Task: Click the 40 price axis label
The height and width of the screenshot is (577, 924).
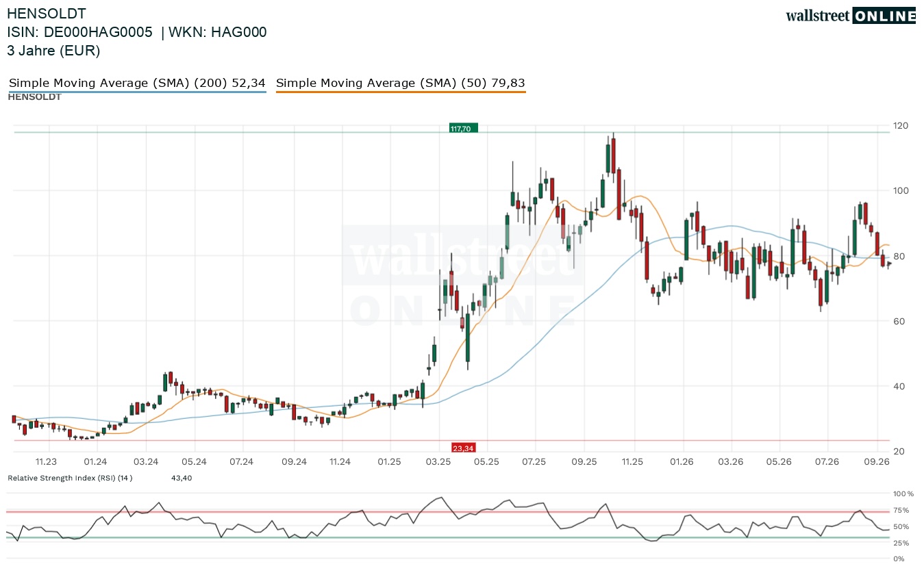Action: point(899,386)
